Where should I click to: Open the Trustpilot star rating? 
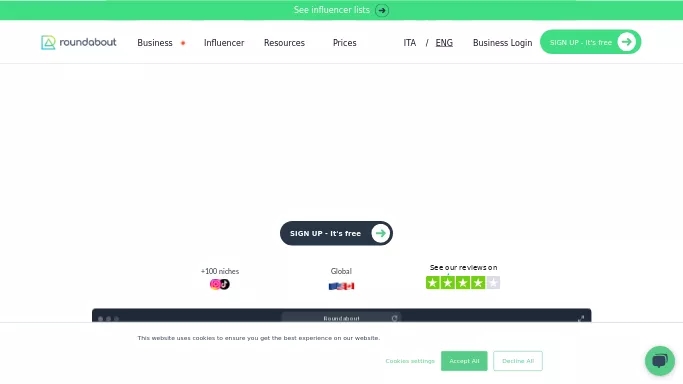point(463,283)
